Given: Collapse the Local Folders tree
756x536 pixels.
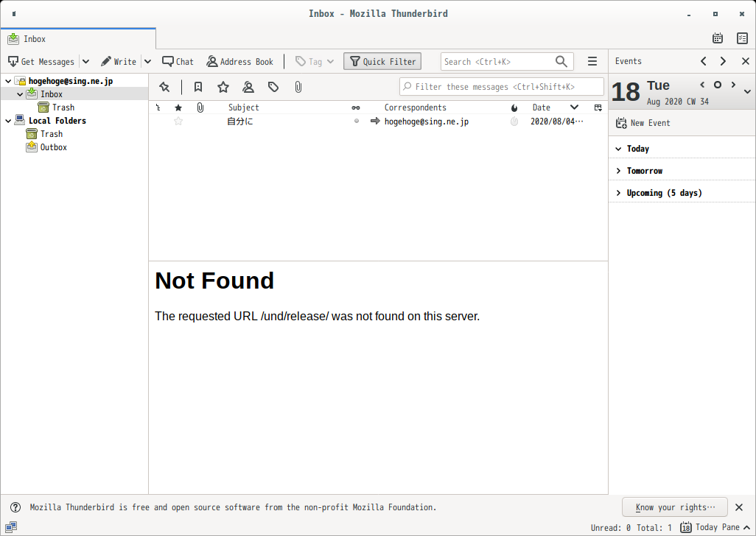Looking at the screenshot, I should coord(8,121).
